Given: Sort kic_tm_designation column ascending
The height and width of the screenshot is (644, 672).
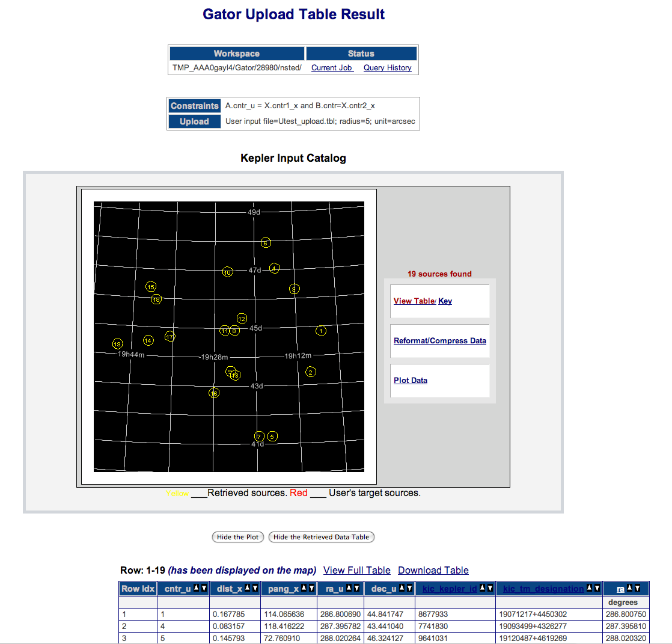Looking at the screenshot, I should tap(590, 589).
